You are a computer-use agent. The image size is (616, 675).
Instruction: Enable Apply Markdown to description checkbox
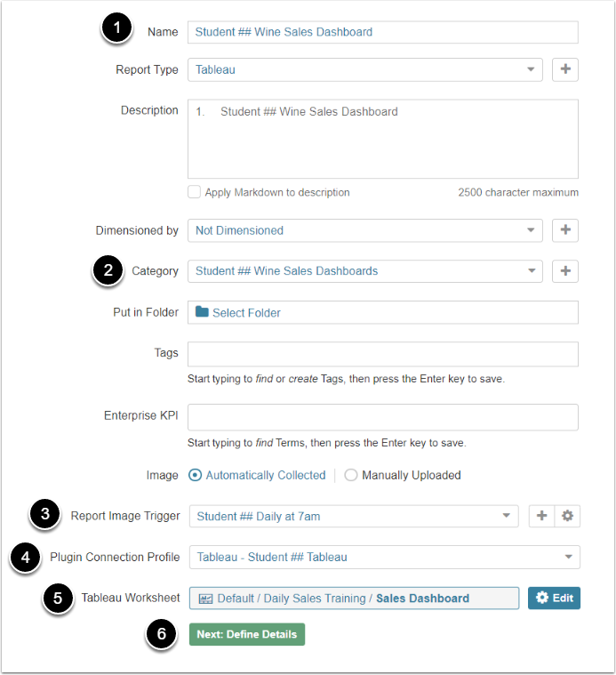194,192
